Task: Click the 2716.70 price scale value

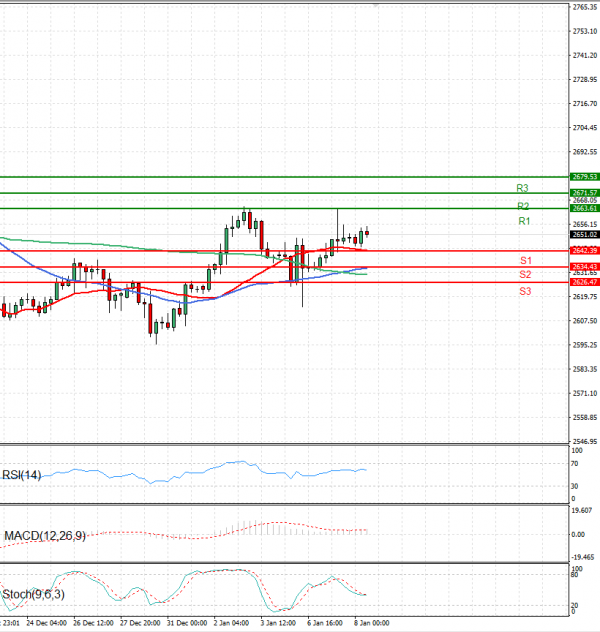Action: coord(585,104)
